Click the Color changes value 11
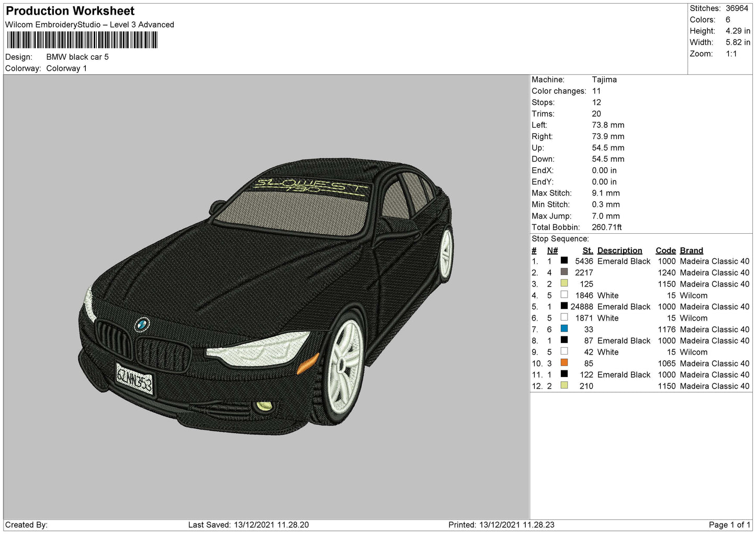756x534 pixels. click(596, 91)
